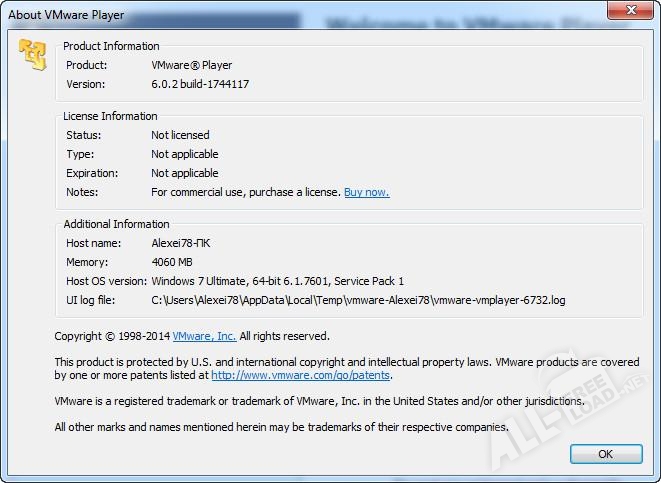
Task: Click the VMware Player logo icon
Action: coord(33,57)
